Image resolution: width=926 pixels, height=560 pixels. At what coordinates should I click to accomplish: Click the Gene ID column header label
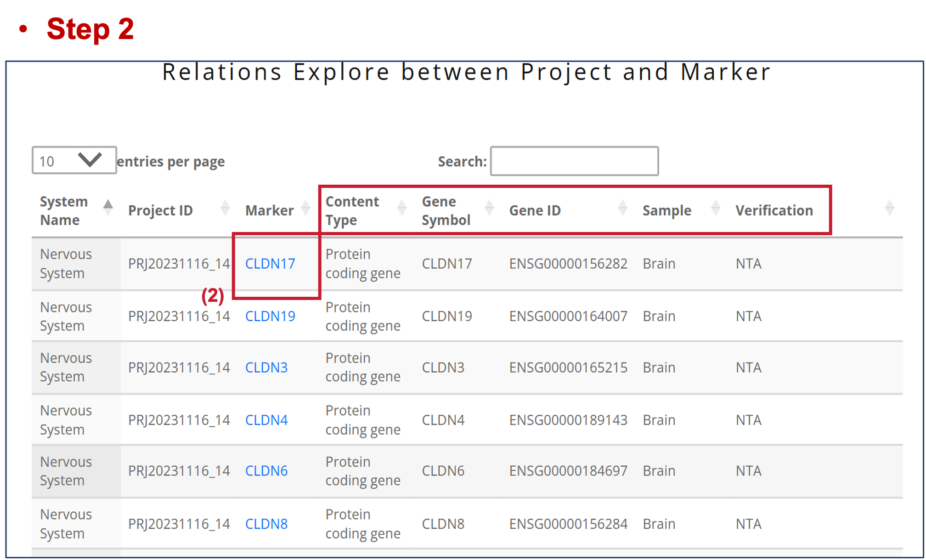tap(535, 210)
